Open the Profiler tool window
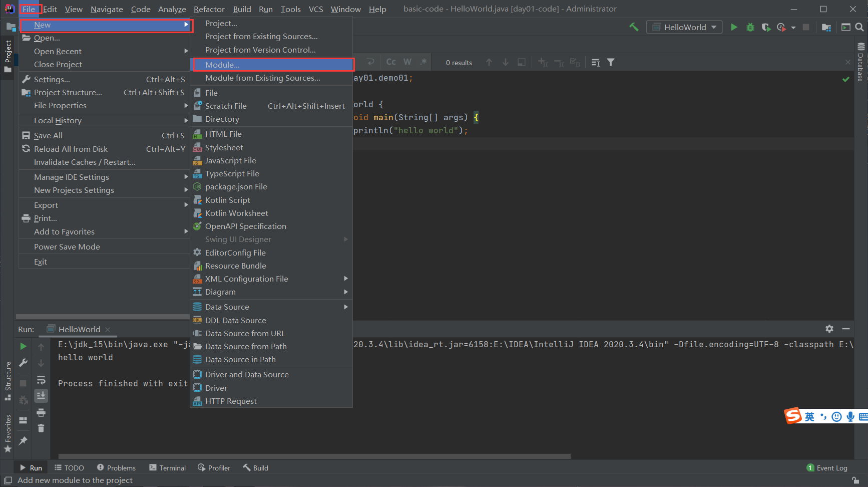Image resolution: width=868 pixels, height=487 pixels. [214, 467]
